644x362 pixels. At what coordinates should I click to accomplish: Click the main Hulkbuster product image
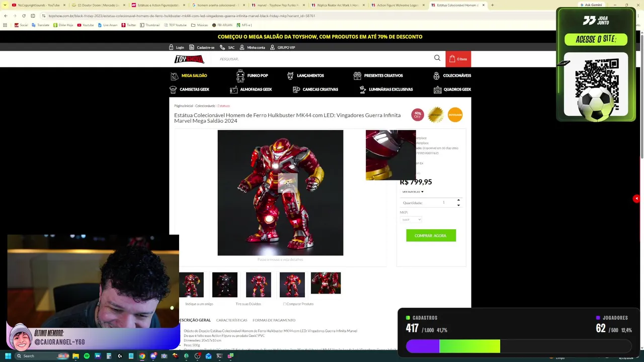[280, 193]
